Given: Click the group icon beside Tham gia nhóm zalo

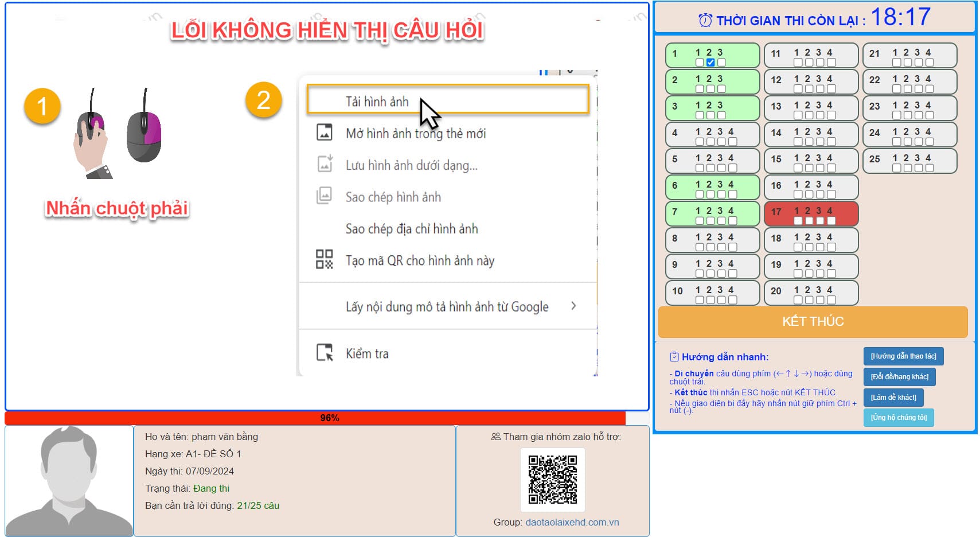Looking at the screenshot, I should point(496,437).
